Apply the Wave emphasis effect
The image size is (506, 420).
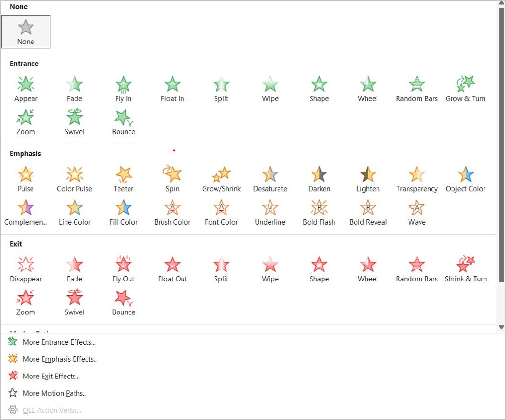tap(417, 213)
